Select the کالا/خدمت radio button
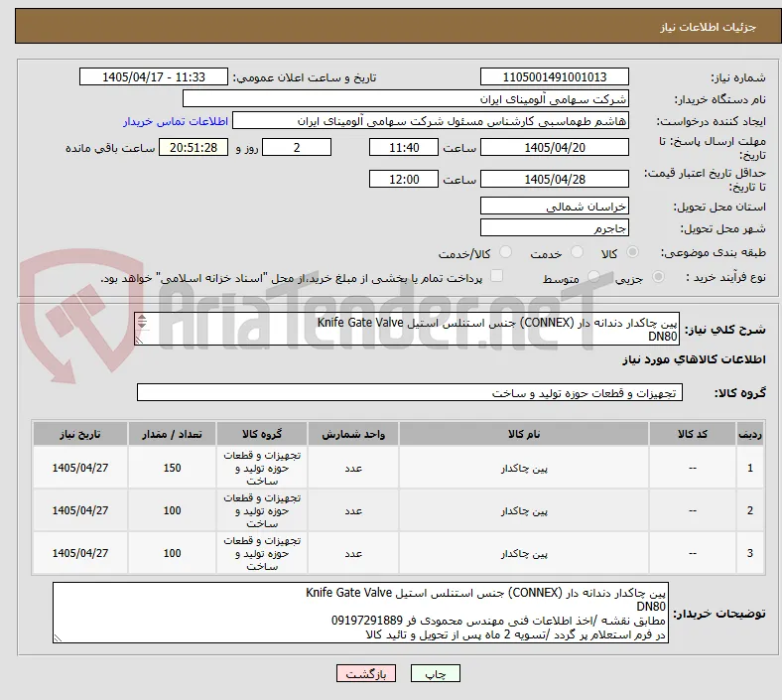Screen dimensions: 782x700 [x=506, y=252]
